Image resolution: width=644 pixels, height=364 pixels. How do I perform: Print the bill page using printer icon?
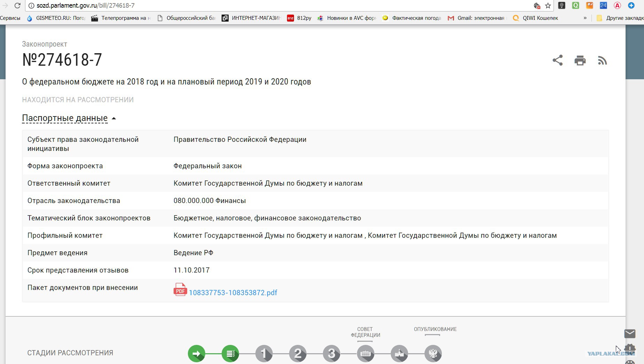pos(580,60)
